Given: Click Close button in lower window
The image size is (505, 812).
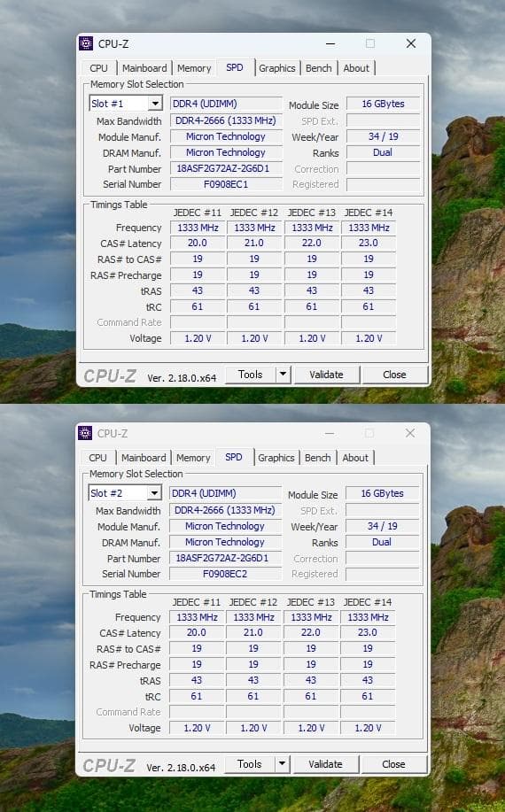Looking at the screenshot, I should pos(393,764).
